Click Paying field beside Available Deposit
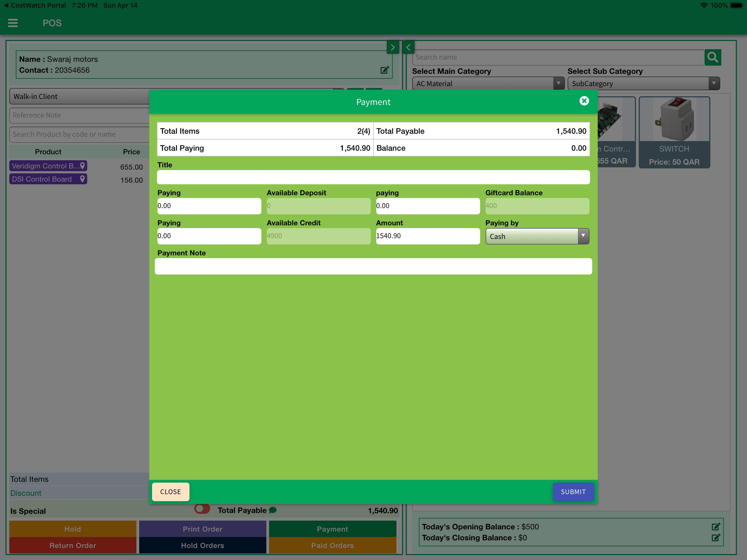This screenshot has height=560, width=747. 209,206
